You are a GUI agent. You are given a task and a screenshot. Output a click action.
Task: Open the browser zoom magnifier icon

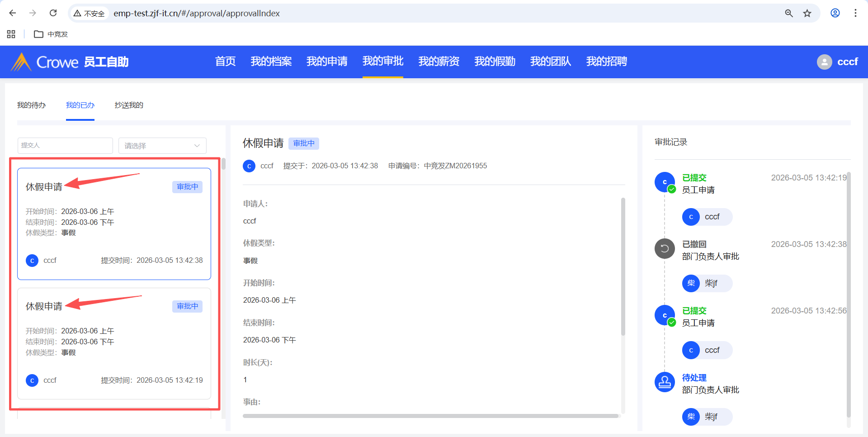click(x=789, y=13)
